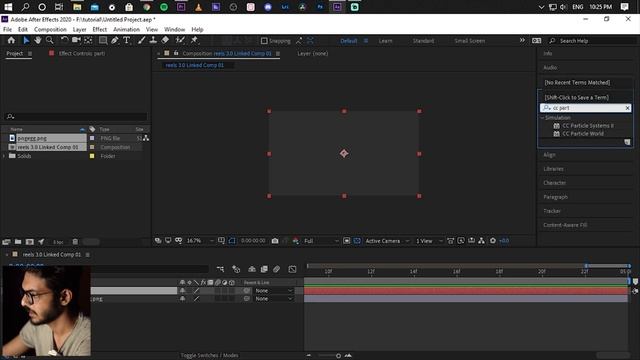Toggle Region of Interest in viewer

[347, 241]
